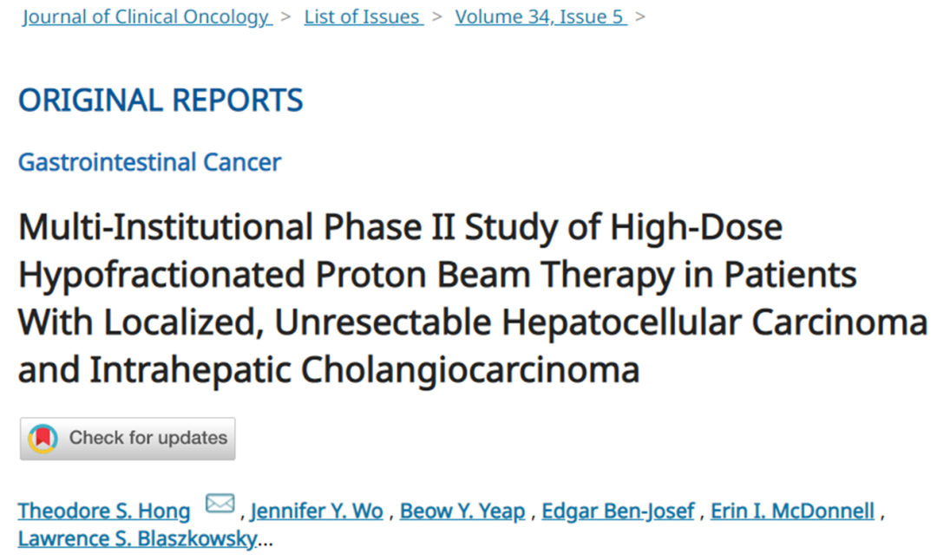
Task: Click the article title starting with Multi-Institutional Phase II
Action: [x=400, y=228]
